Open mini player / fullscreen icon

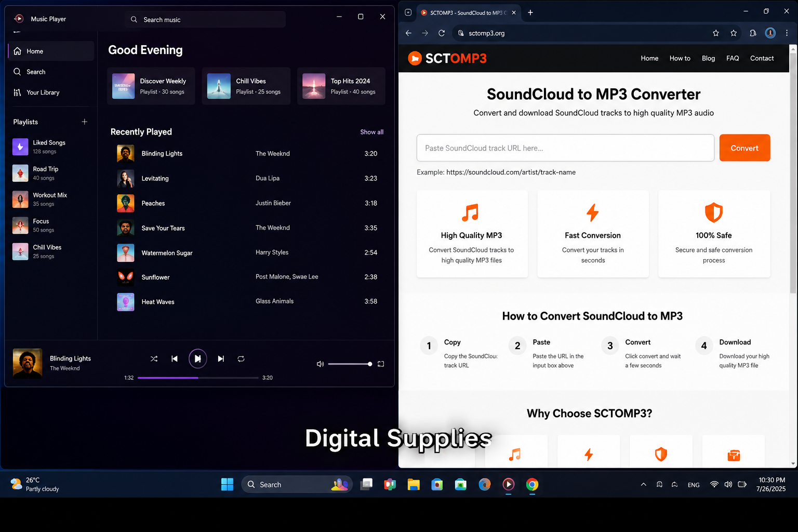click(381, 364)
